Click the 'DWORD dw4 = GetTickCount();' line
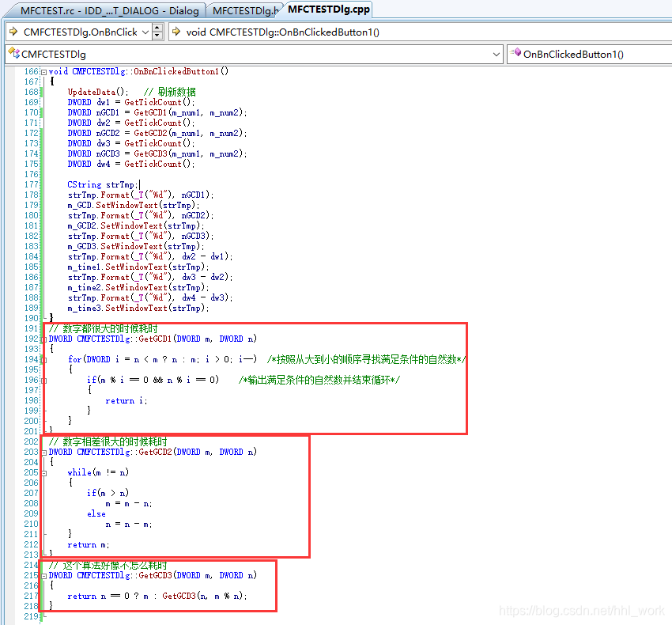Screen dimensions: 672x625 coord(131,164)
